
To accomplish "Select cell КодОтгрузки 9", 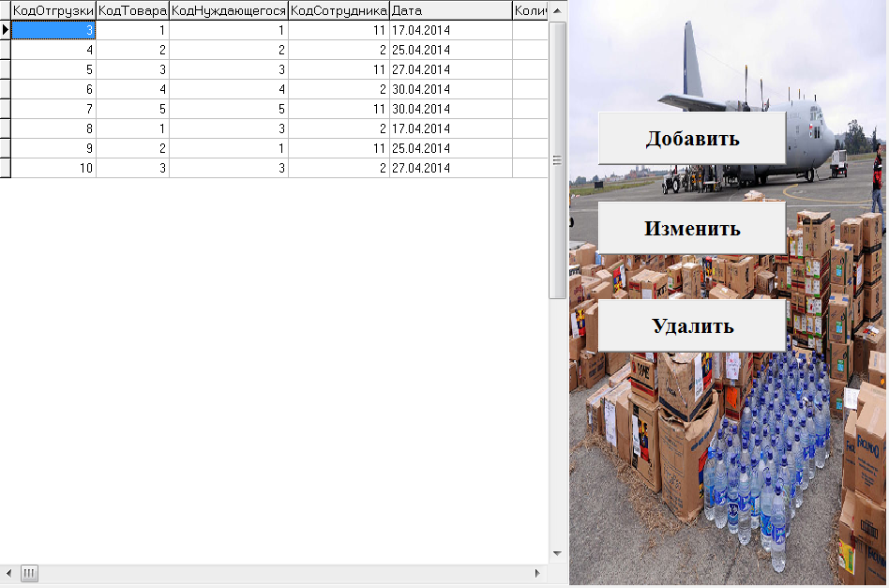I will (53, 148).
